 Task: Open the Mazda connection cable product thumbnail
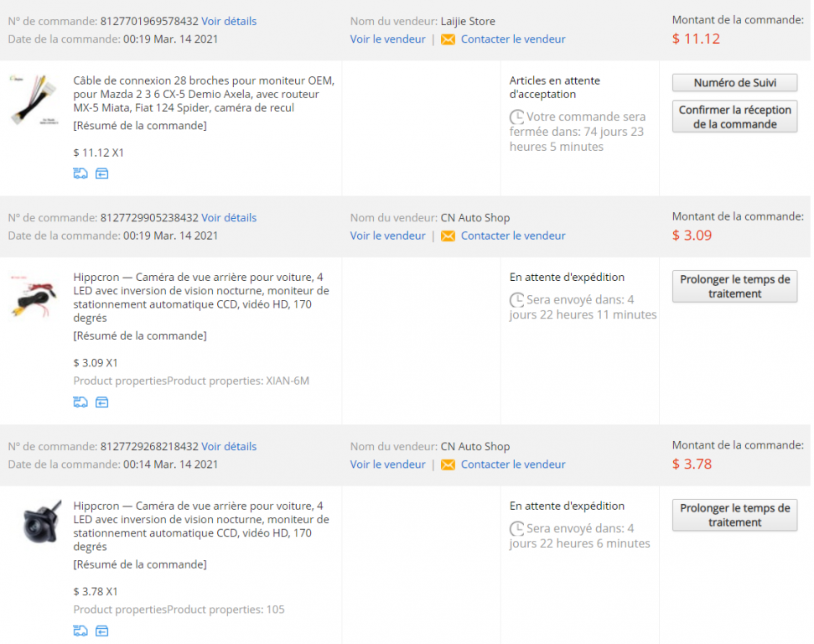pos(34,100)
